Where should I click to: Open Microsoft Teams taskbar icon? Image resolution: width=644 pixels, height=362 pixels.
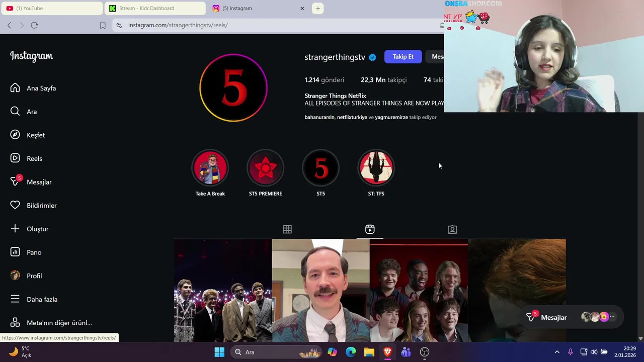tap(406, 352)
